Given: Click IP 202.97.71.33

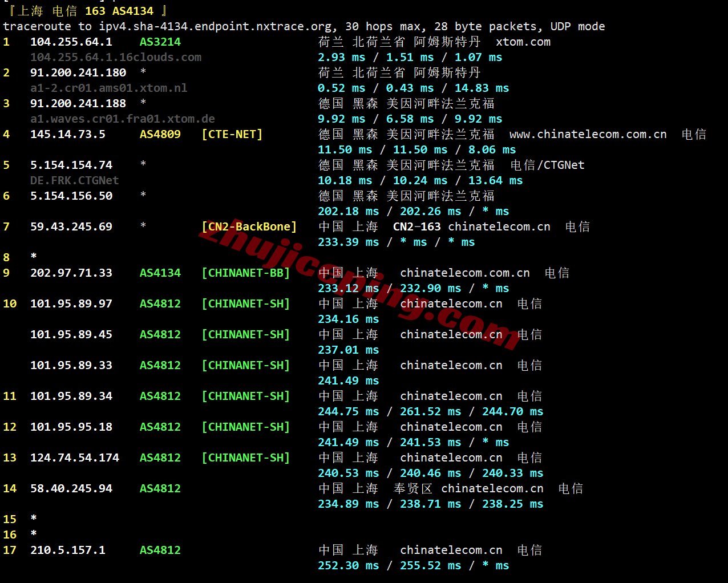Looking at the screenshot, I should [x=71, y=273].
